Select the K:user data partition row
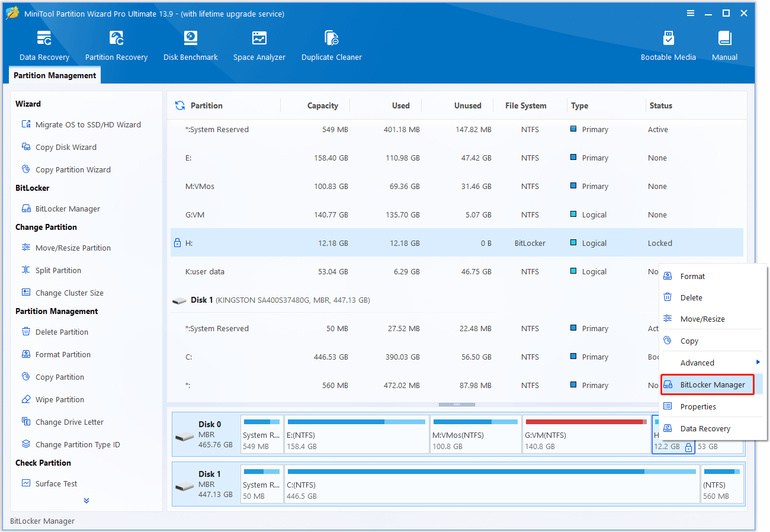The image size is (770, 532). click(x=415, y=271)
